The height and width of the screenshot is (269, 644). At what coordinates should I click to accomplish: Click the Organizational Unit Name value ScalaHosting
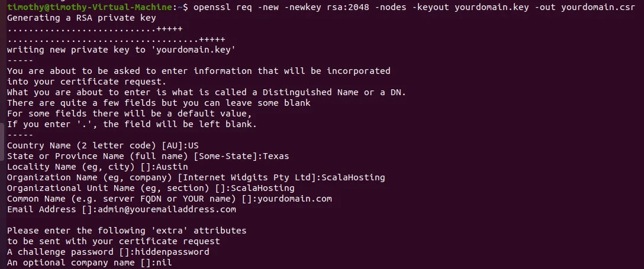pyautogui.click(x=262, y=188)
